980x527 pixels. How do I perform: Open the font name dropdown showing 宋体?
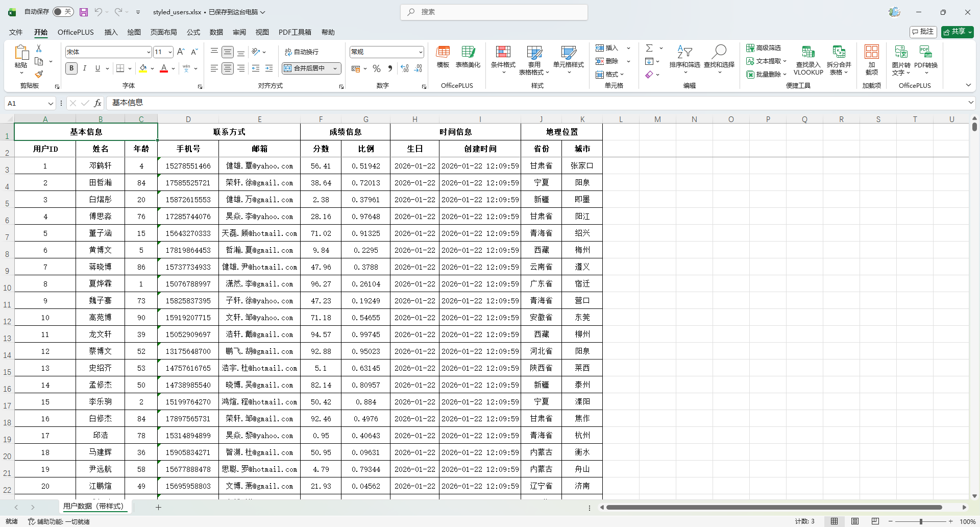tap(149, 52)
